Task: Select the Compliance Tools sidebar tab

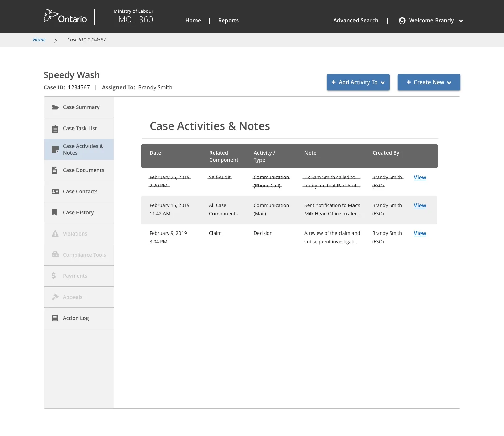Action: [x=79, y=255]
